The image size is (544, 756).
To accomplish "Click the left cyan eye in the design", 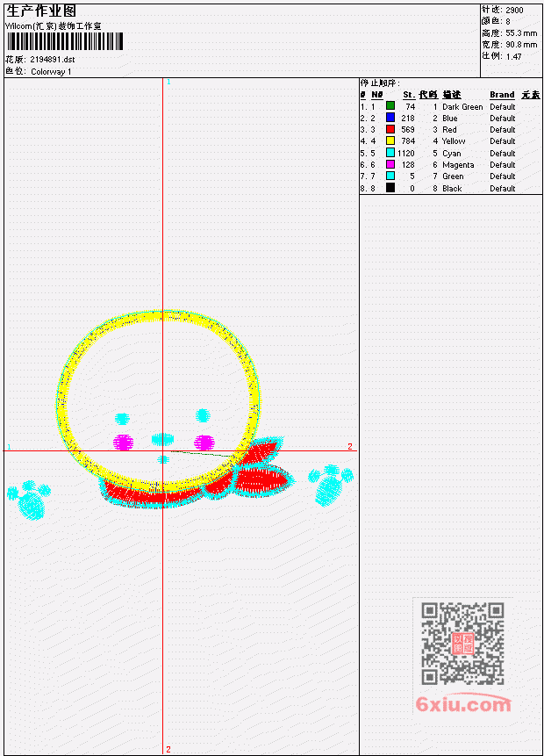I will click(x=122, y=419).
